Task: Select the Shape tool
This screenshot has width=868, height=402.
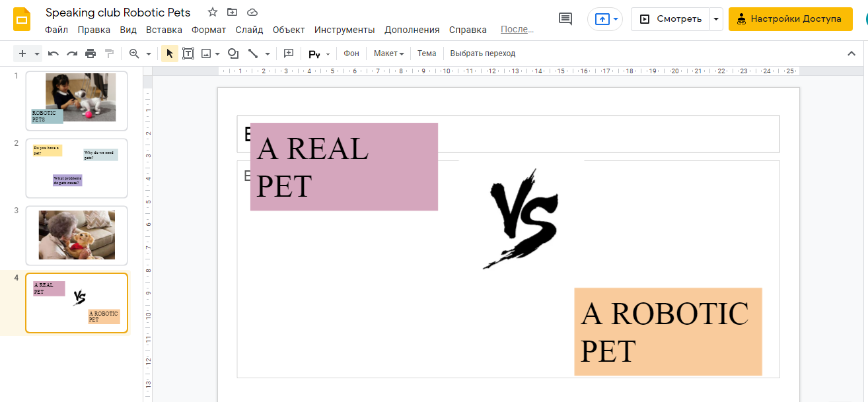Action: [x=233, y=53]
